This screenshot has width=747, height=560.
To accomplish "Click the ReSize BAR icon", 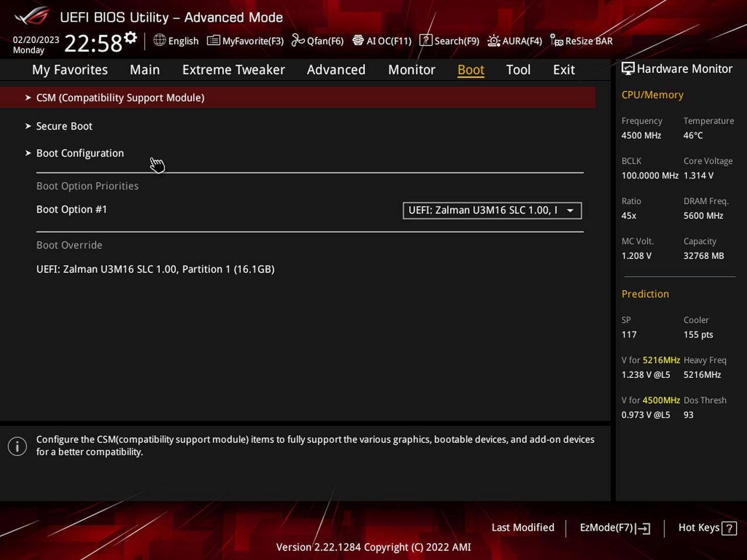I will [x=556, y=41].
